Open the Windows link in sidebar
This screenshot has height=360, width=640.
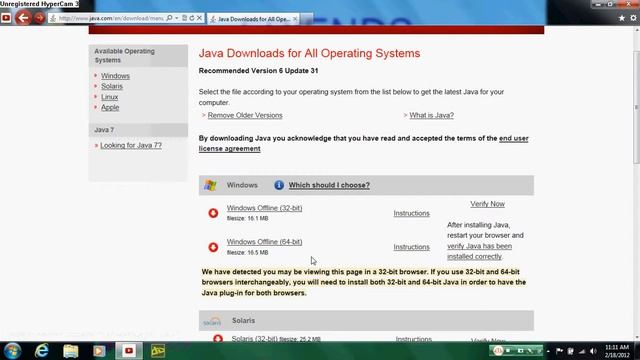116,76
